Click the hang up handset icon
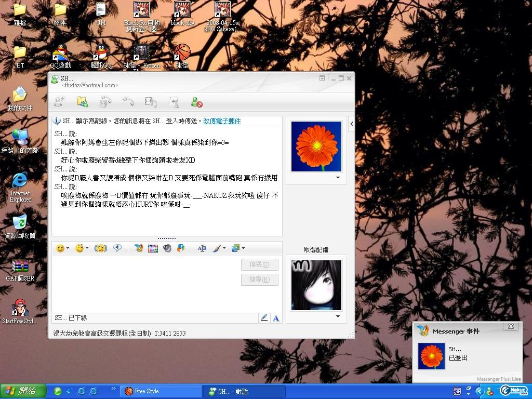 128,102
